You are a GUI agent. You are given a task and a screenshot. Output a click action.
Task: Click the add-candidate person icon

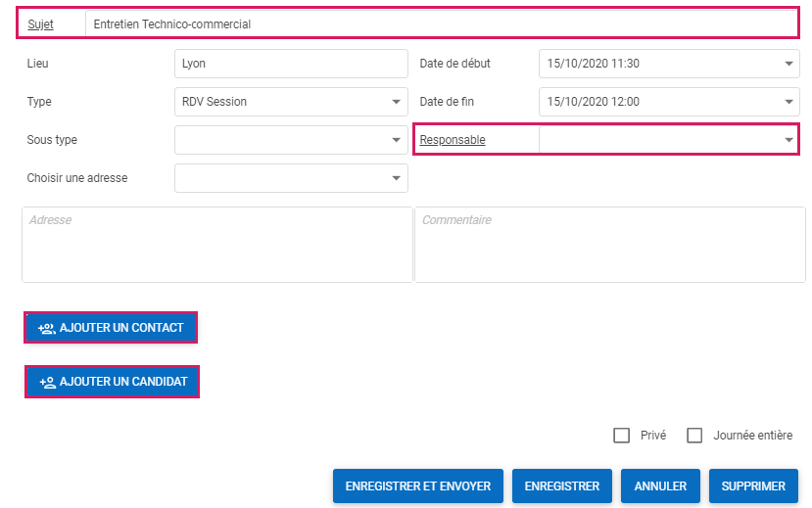coord(46,382)
